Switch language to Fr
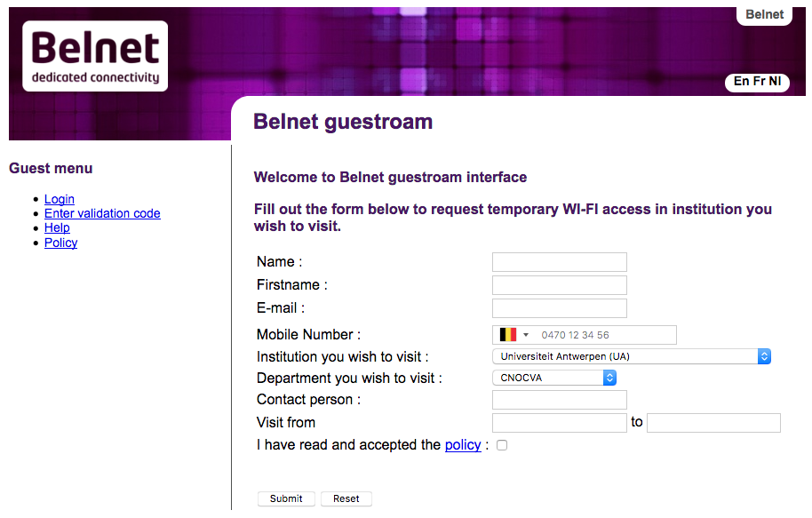This screenshot has height=518, width=812. pyautogui.click(x=760, y=82)
